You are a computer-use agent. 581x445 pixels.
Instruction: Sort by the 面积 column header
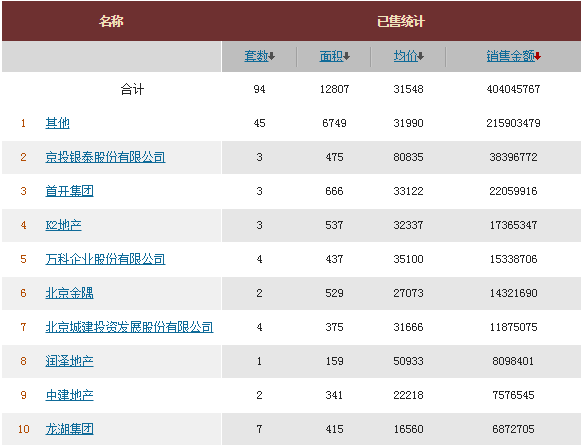331,56
